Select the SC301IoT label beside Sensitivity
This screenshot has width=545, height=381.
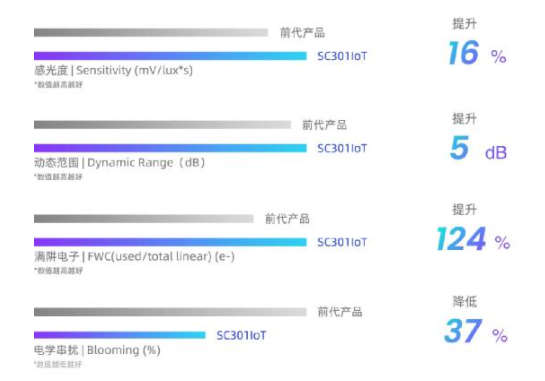click(x=342, y=56)
